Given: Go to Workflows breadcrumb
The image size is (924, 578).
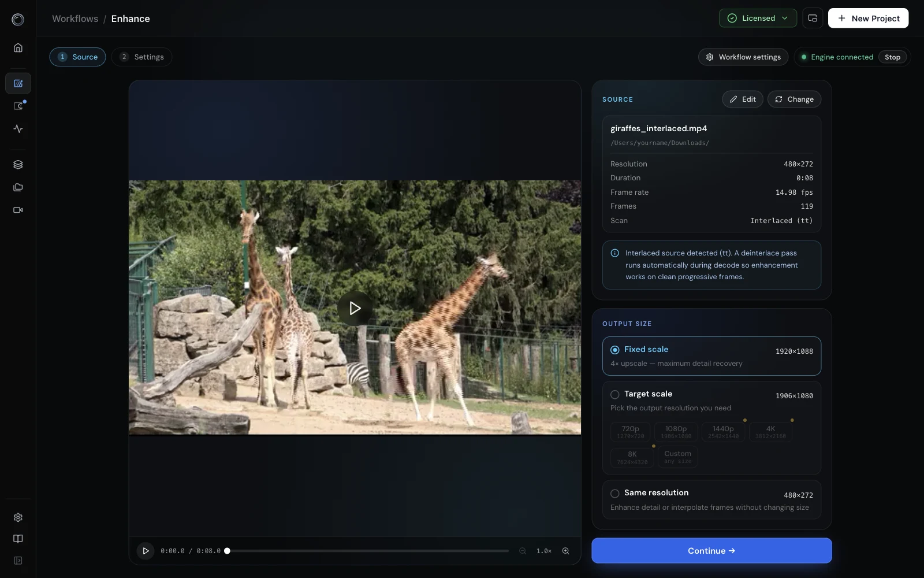Looking at the screenshot, I should 75,18.
